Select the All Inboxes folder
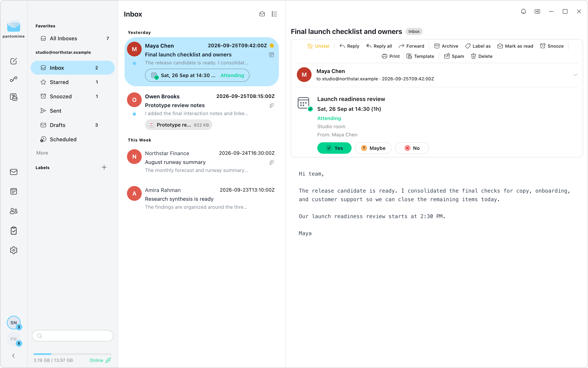Viewport: 588px width, 368px height. tap(72, 38)
